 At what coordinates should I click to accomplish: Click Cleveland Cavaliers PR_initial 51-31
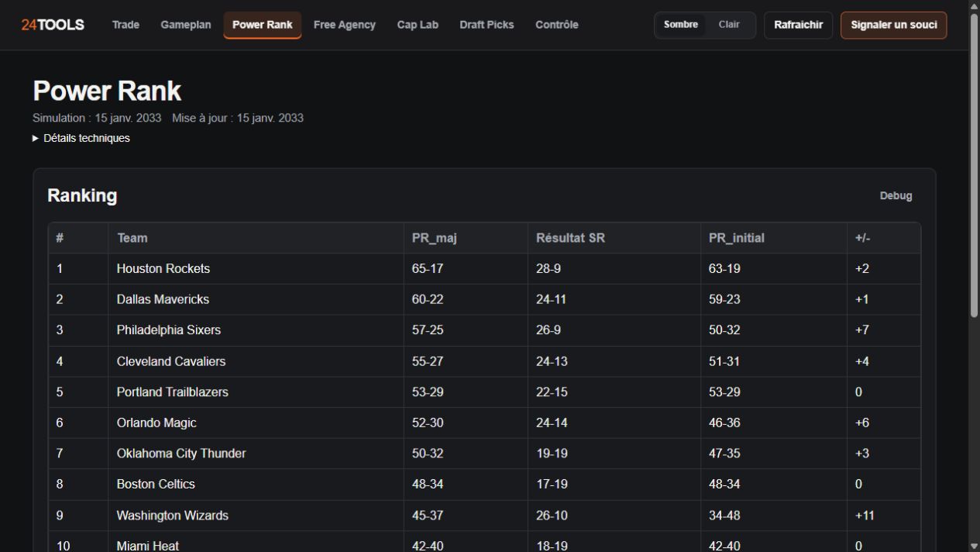point(724,361)
